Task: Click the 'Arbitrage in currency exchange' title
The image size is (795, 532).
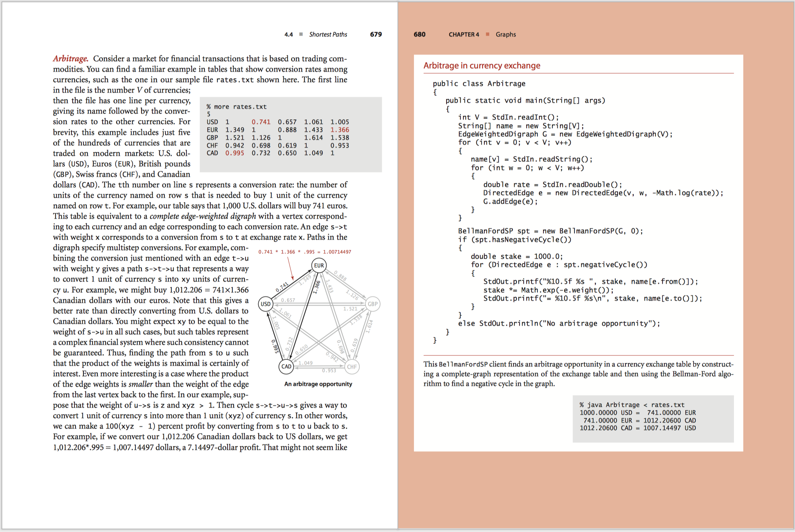Action: (482, 65)
